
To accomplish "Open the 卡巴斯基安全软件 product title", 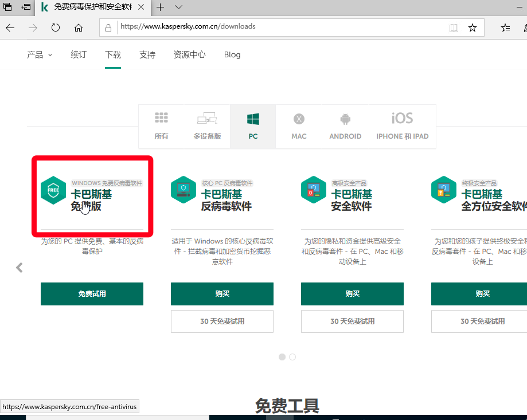I will pos(352,200).
